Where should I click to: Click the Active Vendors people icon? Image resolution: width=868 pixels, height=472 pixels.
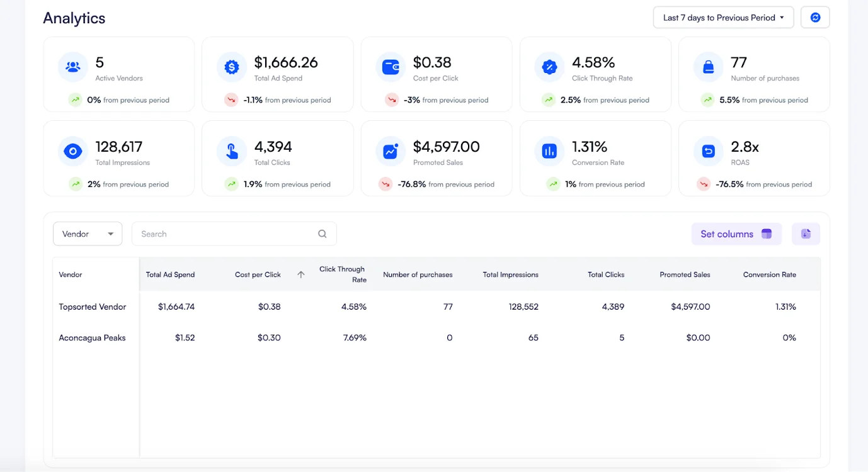click(72, 66)
